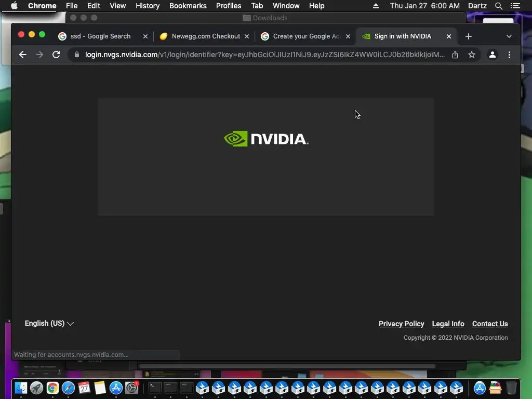
Task: Open the Apple menu
Action: click(x=14, y=6)
